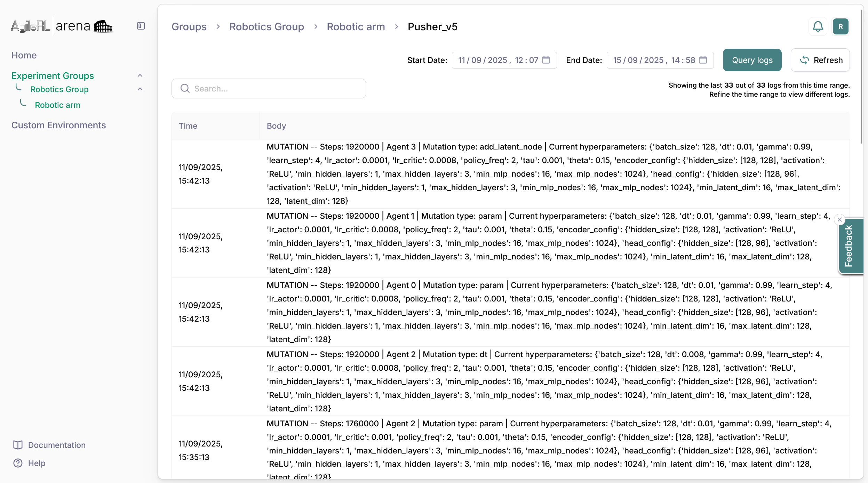Click the AgileRL arena logo
The height and width of the screenshot is (483, 868).
pos(62,26)
